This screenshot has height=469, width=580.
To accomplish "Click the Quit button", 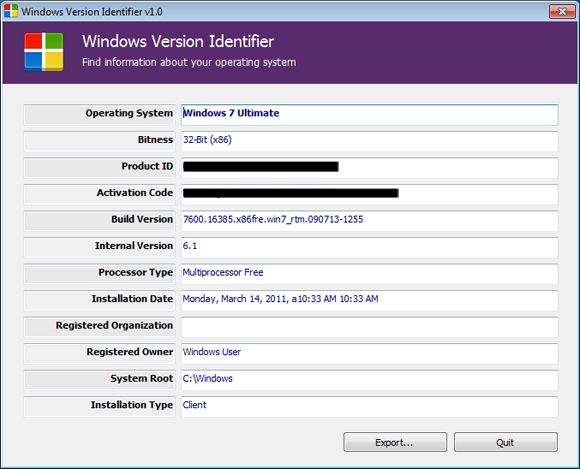I will [x=506, y=442].
